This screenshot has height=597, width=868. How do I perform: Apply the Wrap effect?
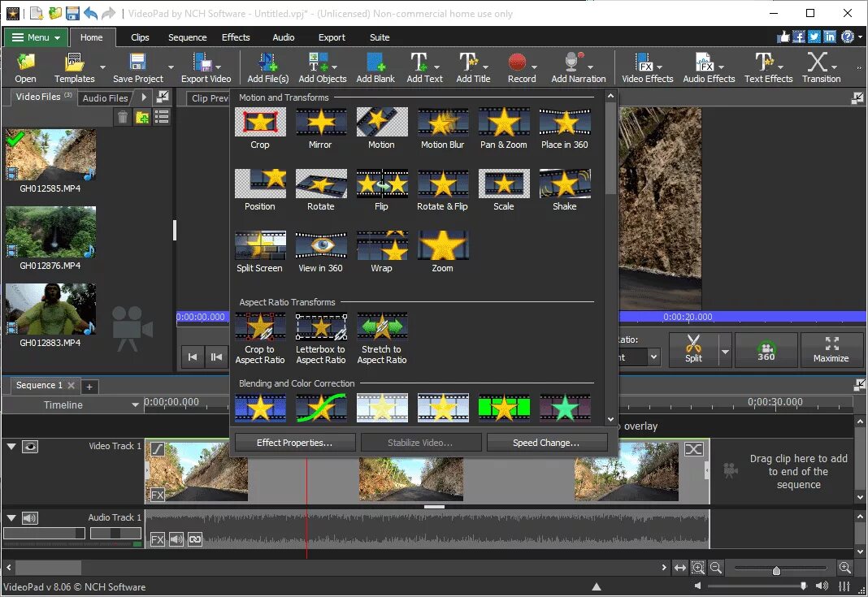pyautogui.click(x=381, y=253)
